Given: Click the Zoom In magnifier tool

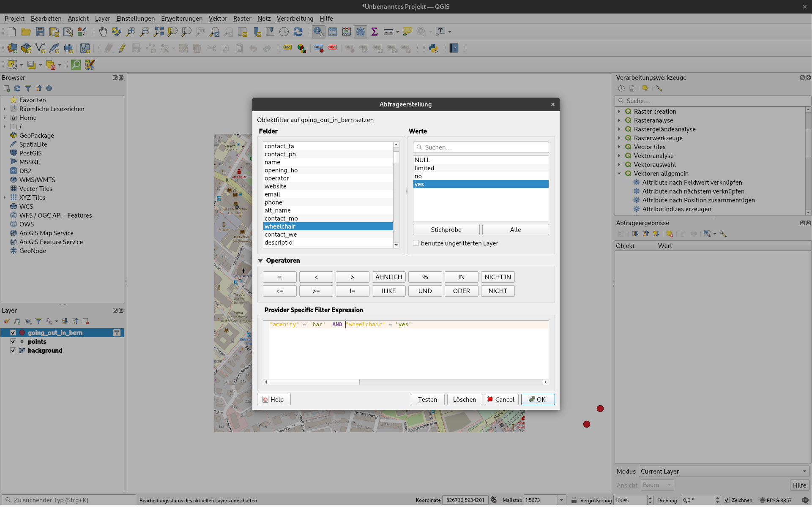Looking at the screenshot, I should [131, 32].
